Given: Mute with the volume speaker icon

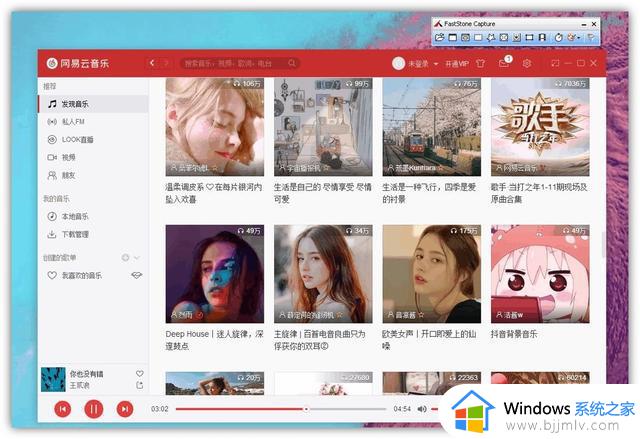Looking at the screenshot, I should point(422,409).
